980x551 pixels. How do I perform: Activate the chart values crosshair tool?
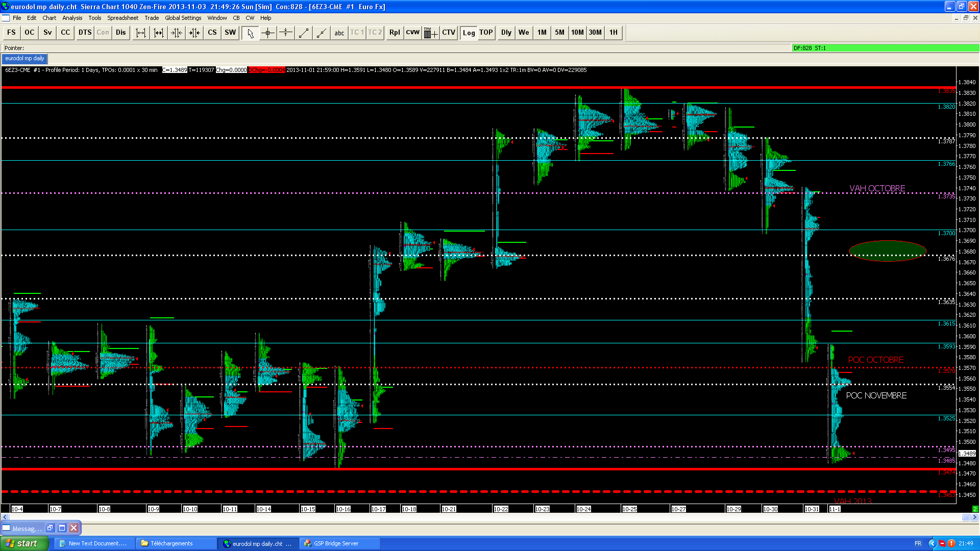[x=268, y=33]
